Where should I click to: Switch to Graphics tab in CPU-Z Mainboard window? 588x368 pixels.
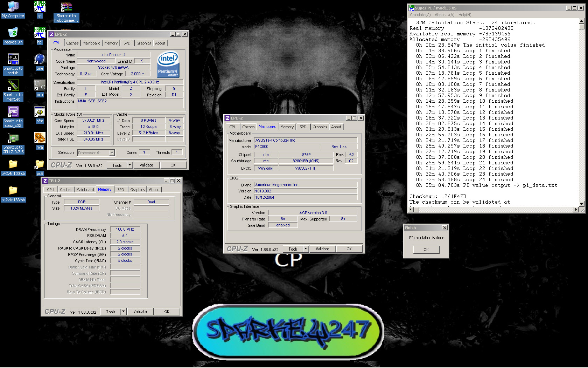pyautogui.click(x=320, y=127)
